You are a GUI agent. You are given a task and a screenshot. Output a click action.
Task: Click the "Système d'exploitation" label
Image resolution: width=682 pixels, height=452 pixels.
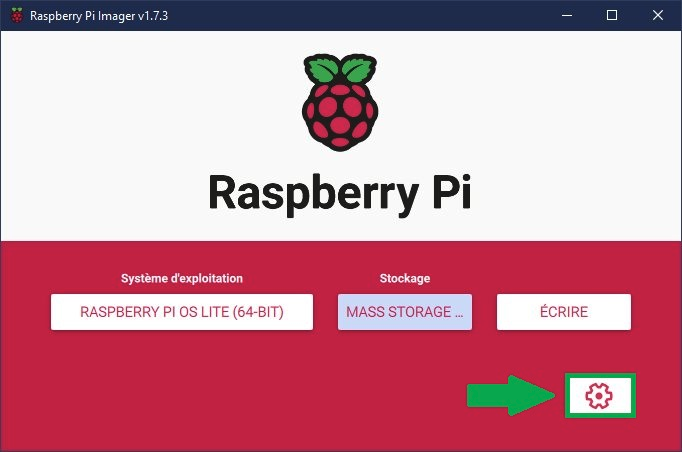[182, 278]
